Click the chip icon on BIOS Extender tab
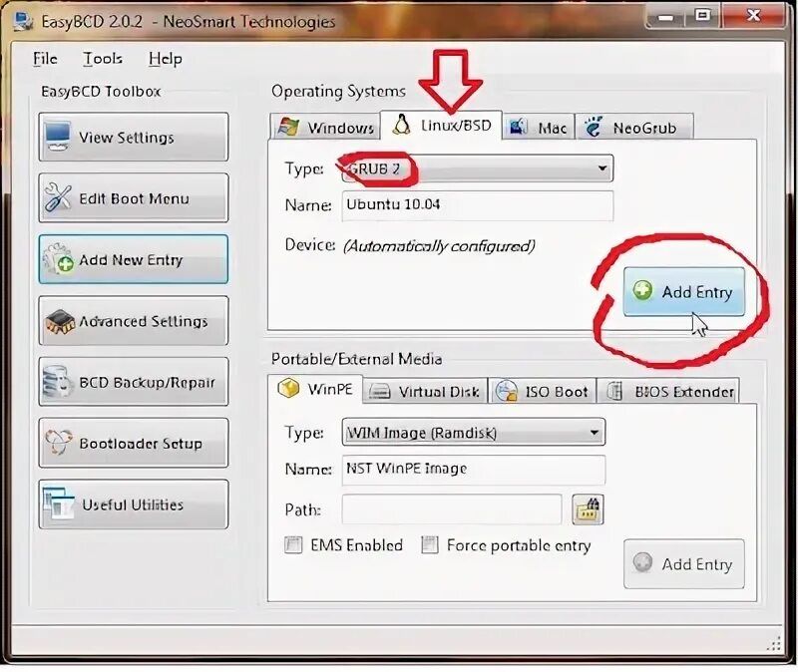The width and height of the screenshot is (798, 672). tap(614, 391)
